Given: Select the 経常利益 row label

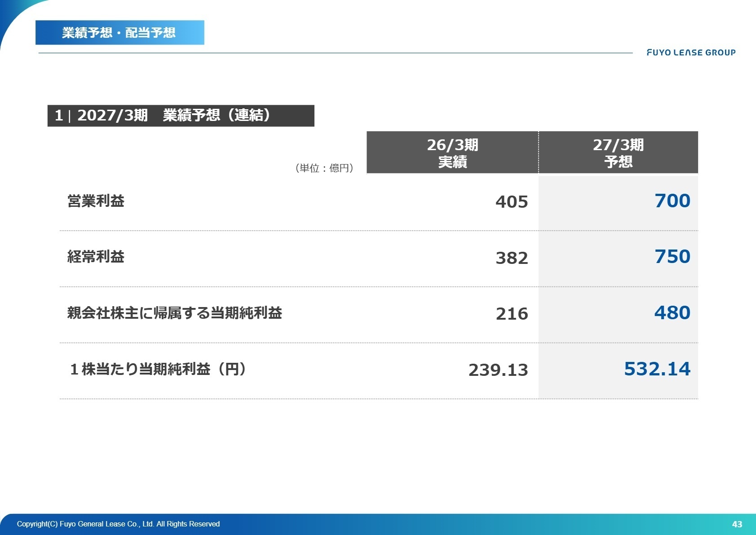Looking at the screenshot, I should click(96, 257).
